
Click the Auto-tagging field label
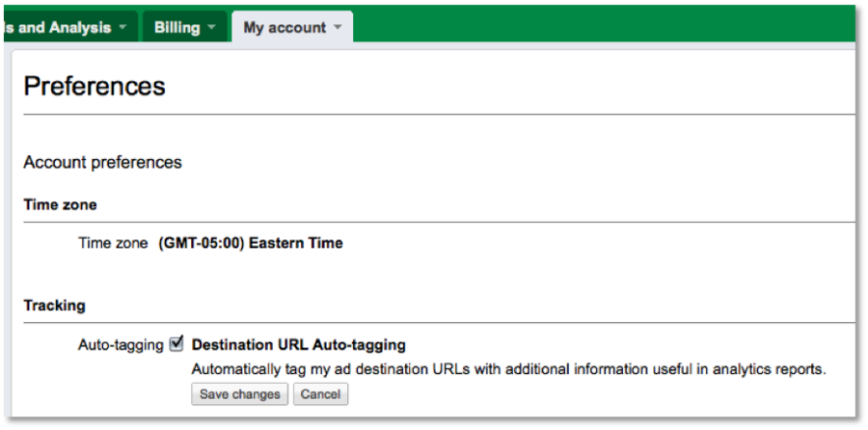(121, 344)
